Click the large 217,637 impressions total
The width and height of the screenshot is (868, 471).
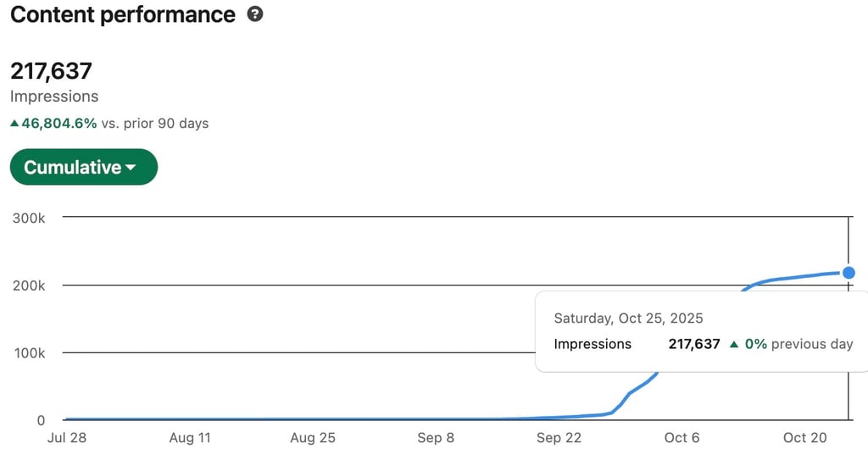[51, 70]
